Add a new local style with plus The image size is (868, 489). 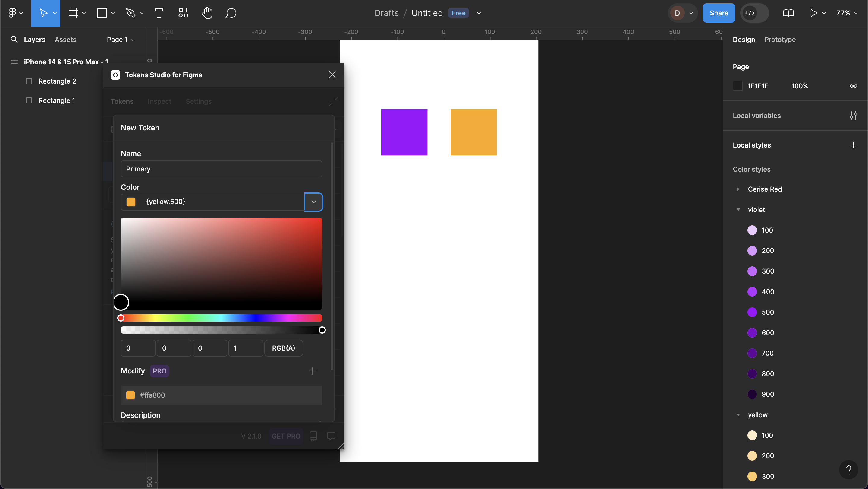coord(853,145)
